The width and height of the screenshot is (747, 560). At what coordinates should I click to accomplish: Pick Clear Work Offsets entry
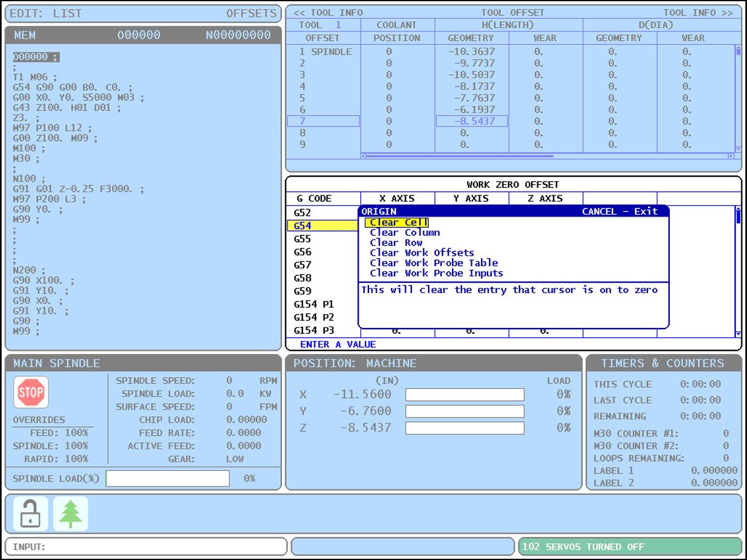click(421, 253)
